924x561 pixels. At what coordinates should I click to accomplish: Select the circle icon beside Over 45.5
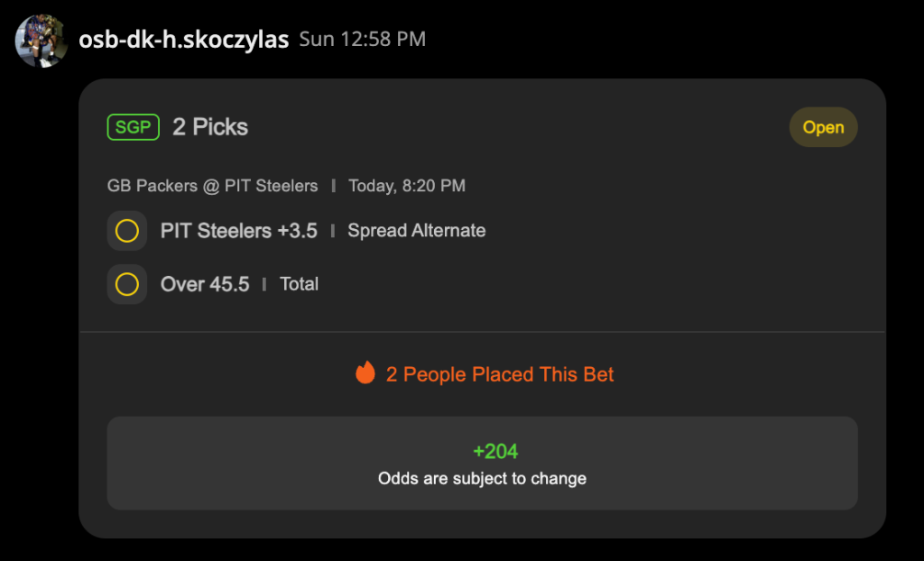tap(127, 284)
